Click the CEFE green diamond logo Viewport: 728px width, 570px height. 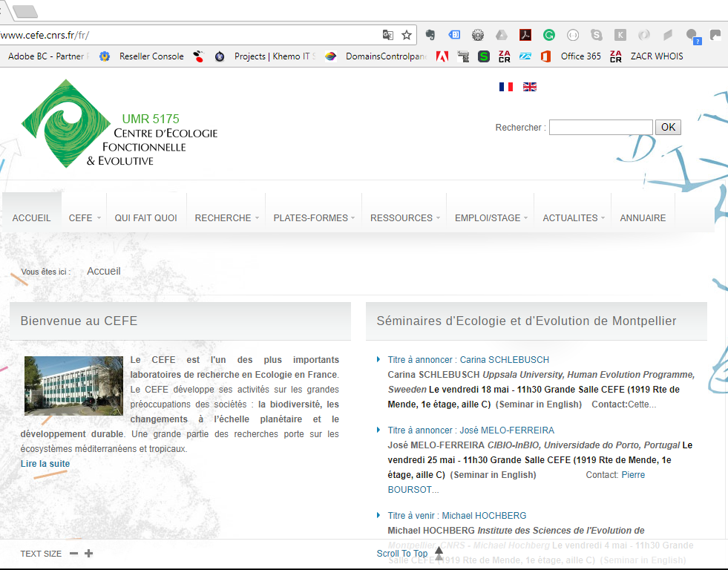point(66,123)
